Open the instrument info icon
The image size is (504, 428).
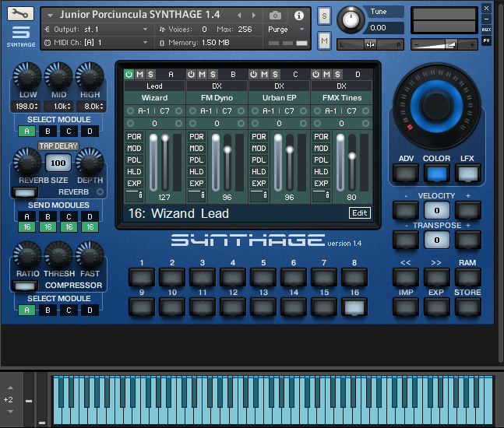click(x=299, y=15)
